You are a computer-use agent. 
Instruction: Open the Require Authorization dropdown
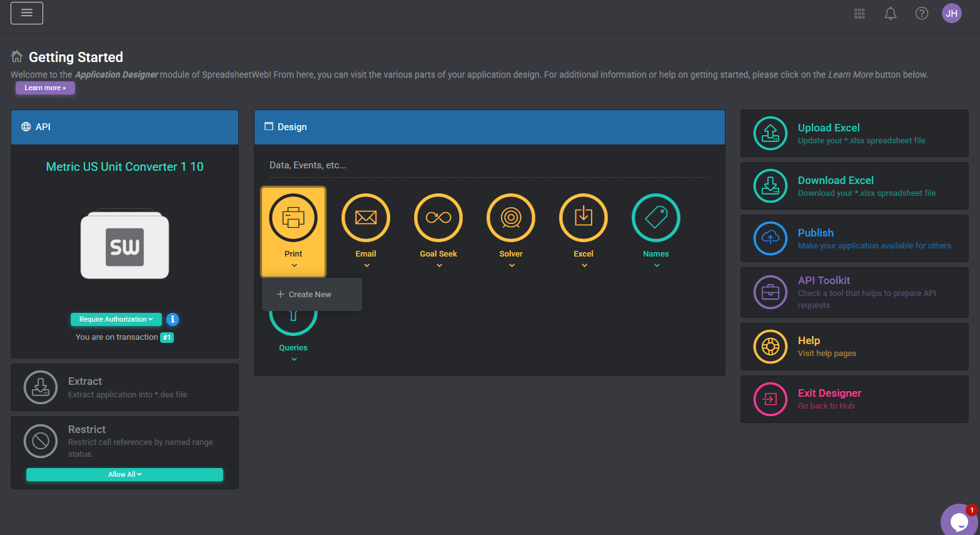pyautogui.click(x=116, y=319)
